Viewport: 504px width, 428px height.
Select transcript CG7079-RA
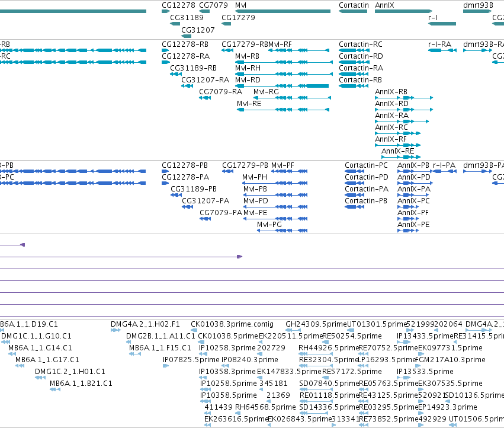(220, 92)
